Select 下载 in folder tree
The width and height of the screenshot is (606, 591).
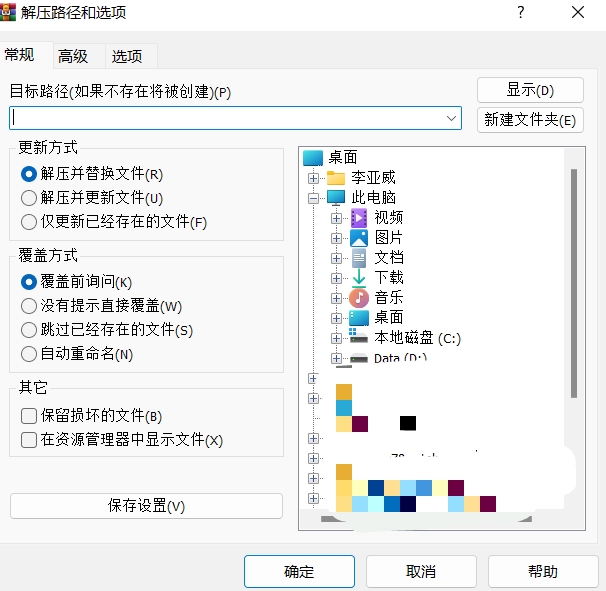(x=389, y=278)
